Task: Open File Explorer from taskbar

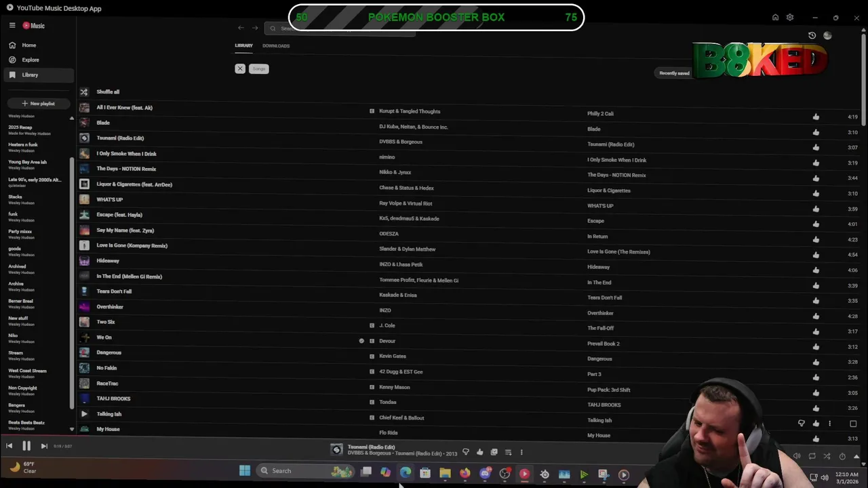Action: click(x=445, y=473)
